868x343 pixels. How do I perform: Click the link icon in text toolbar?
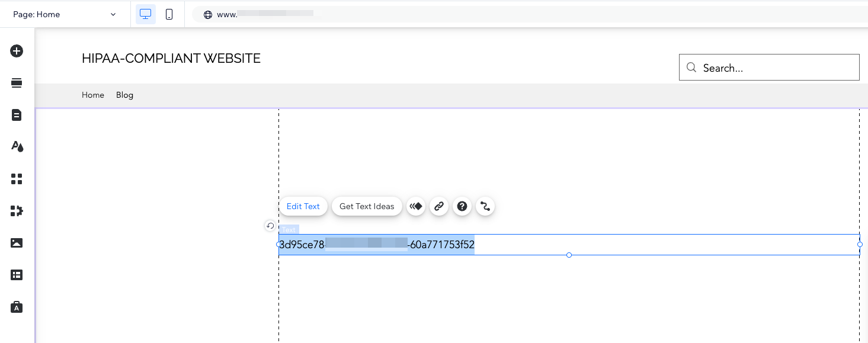tap(439, 206)
